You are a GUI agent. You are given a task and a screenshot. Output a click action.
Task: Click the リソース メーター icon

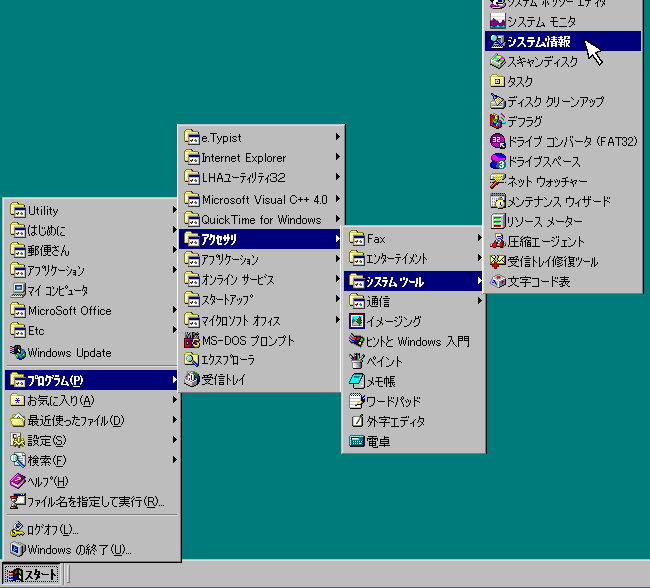(x=497, y=221)
